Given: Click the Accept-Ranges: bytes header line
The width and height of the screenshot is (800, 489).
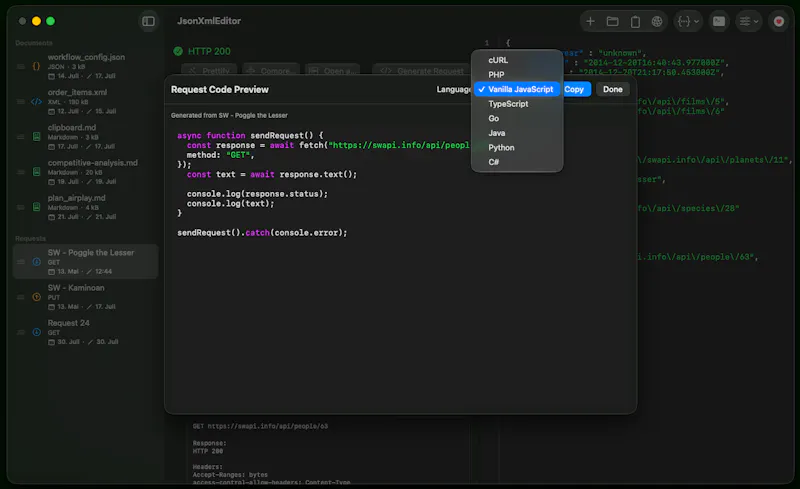Looking at the screenshot, I should click(x=230, y=475).
